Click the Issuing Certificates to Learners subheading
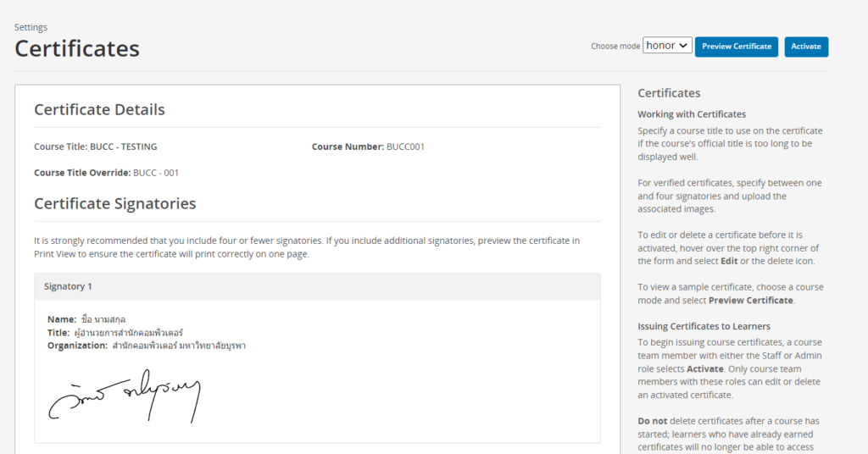 pyautogui.click(x=704, y=326)
